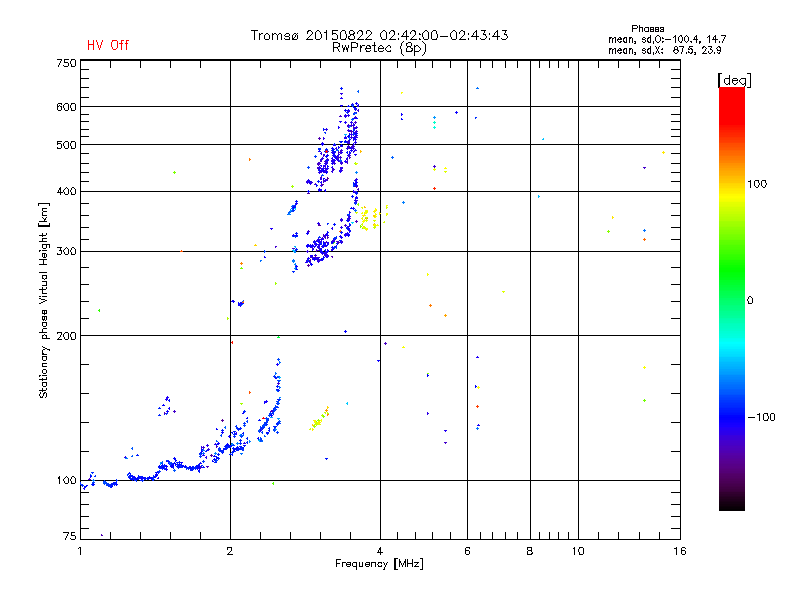The image size is (800, 600).
Task: Click the y-axis tick label '200'
Action: tap(66, 336)
